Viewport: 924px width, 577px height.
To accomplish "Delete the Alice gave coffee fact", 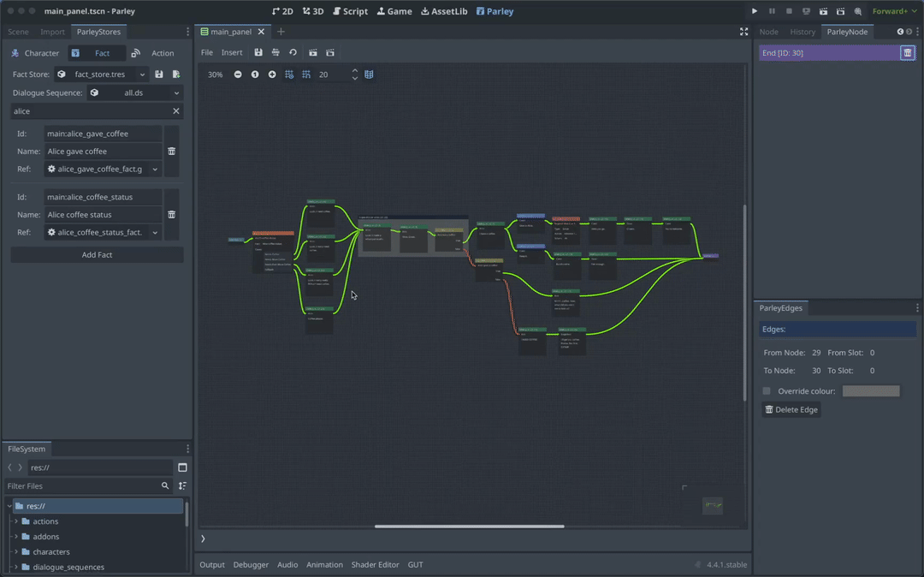I will (171, 151).
